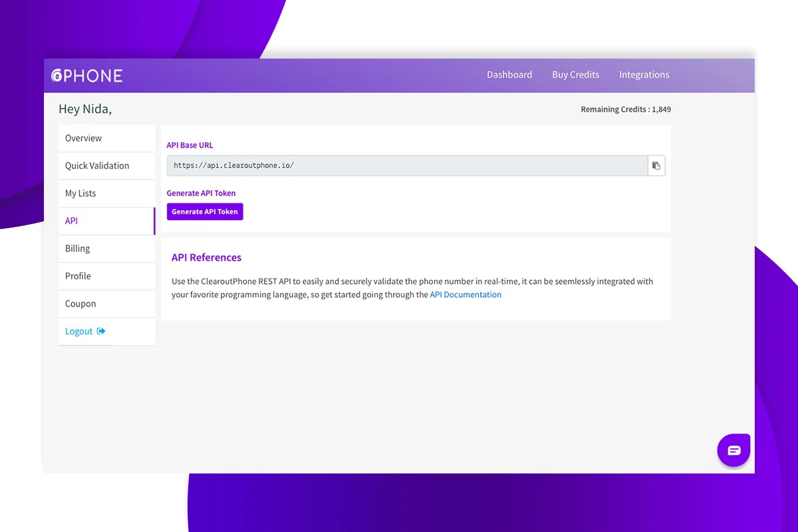Open the Coupon page

pos(106,304)
